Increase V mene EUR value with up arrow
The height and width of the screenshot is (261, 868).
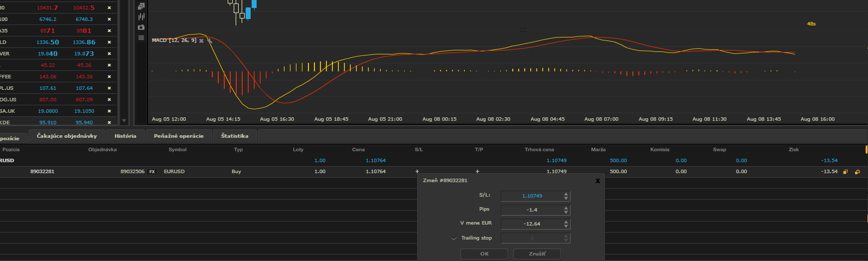(x=566, y=222)
